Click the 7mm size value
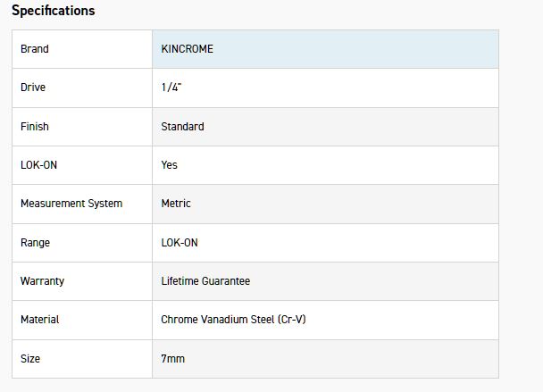The width and height of the screenshot is (543, 392). click(x=173, y=359)
